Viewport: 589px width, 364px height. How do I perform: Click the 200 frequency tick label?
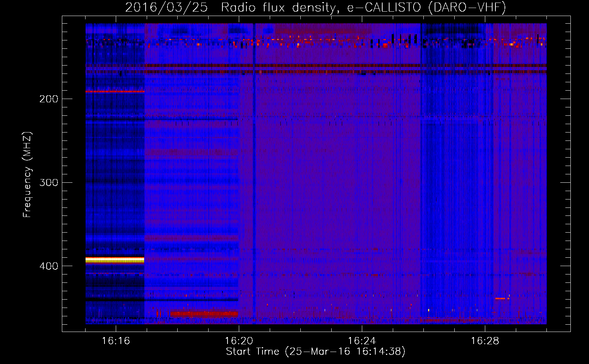pyautogui.click(x=49, y=99)
